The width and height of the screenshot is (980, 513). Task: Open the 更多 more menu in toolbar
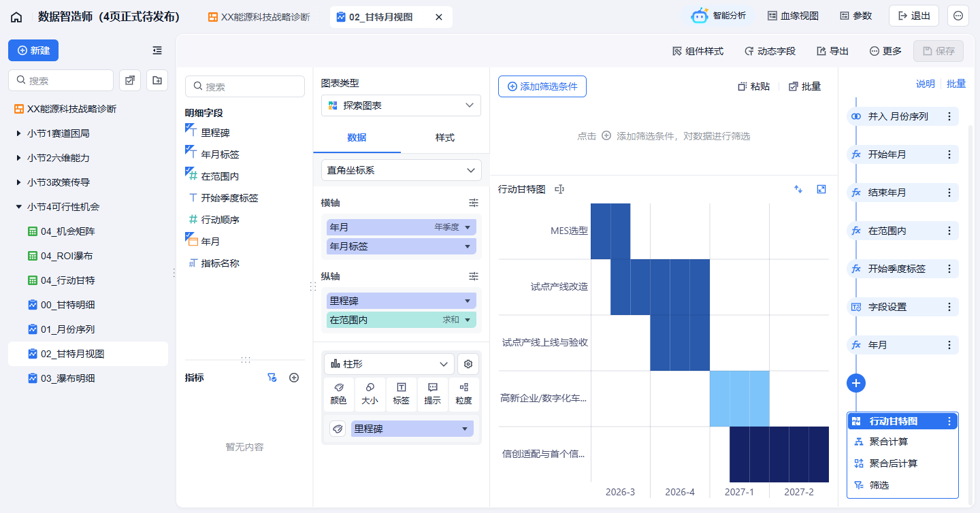click(x=885, y=51)
